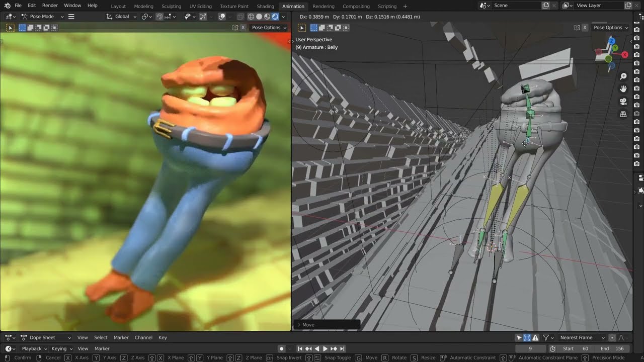Select wireframe viewport shading
The width and height of the screenshot is (644, 362).
(251, 16)
